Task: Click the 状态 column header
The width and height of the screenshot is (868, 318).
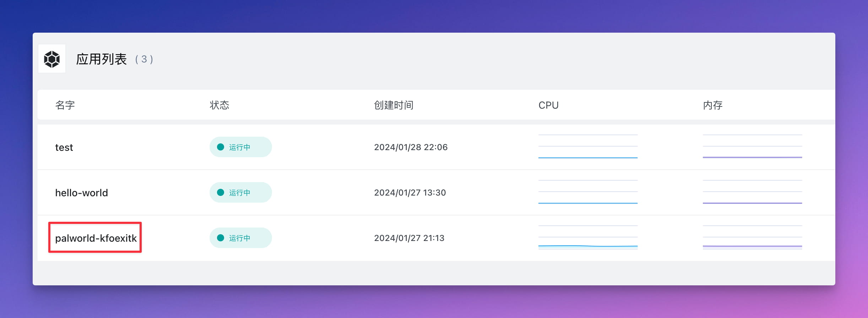Action: tap(219, 105)
